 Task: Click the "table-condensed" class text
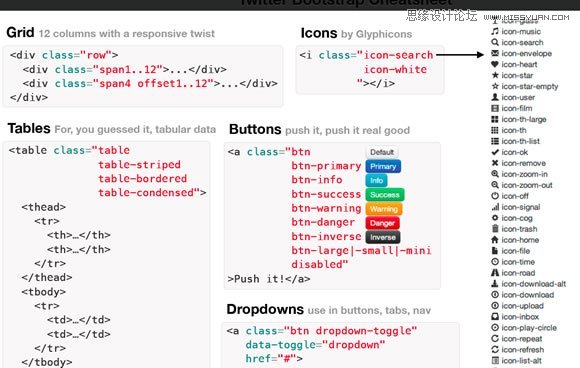[146, 193]
